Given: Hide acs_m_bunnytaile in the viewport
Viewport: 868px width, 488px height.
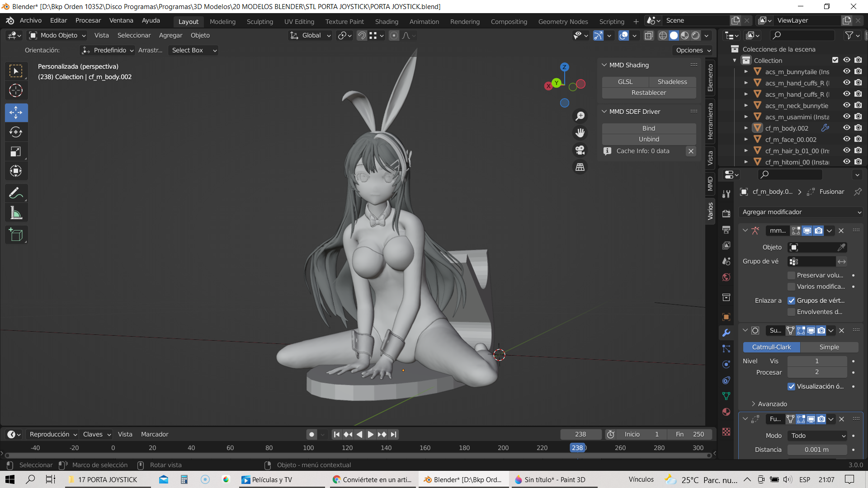Looking at the screenshot, I should pos(846,71).
